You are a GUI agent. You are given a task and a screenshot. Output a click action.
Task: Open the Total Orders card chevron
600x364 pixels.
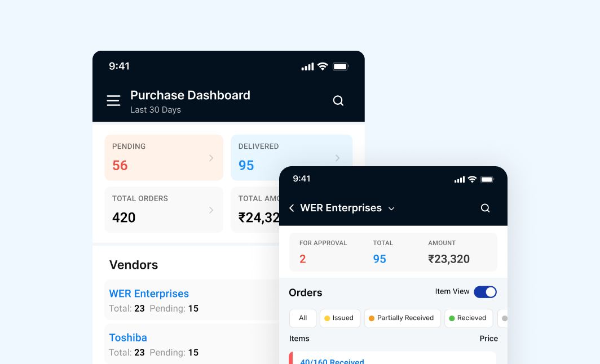click(211, 210)
